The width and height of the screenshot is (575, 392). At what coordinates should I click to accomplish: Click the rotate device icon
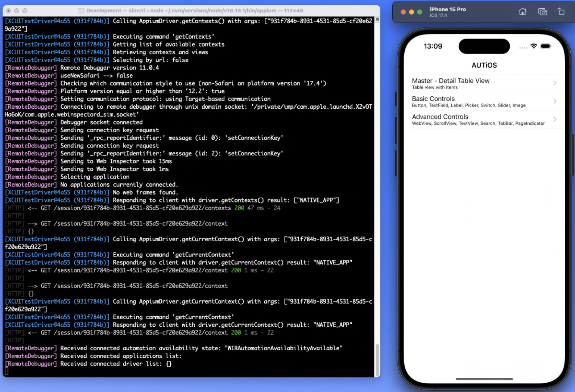pos(561,12)
